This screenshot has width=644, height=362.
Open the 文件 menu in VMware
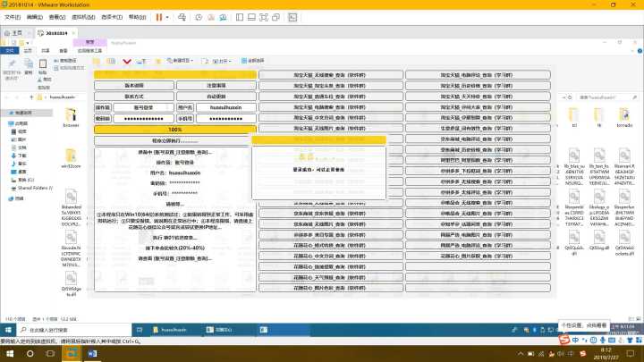pyautogui.click(x=11, y=17)
